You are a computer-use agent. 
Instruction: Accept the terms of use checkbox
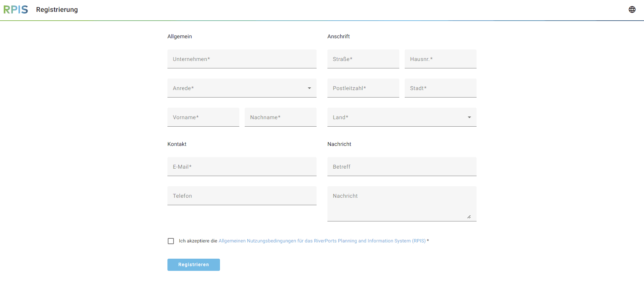[171, 241]
